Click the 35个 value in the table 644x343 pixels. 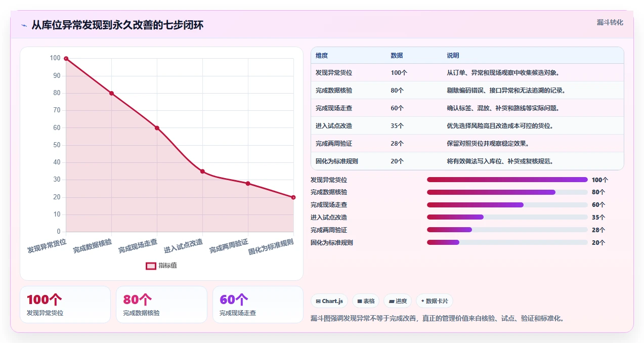[397, 126]
